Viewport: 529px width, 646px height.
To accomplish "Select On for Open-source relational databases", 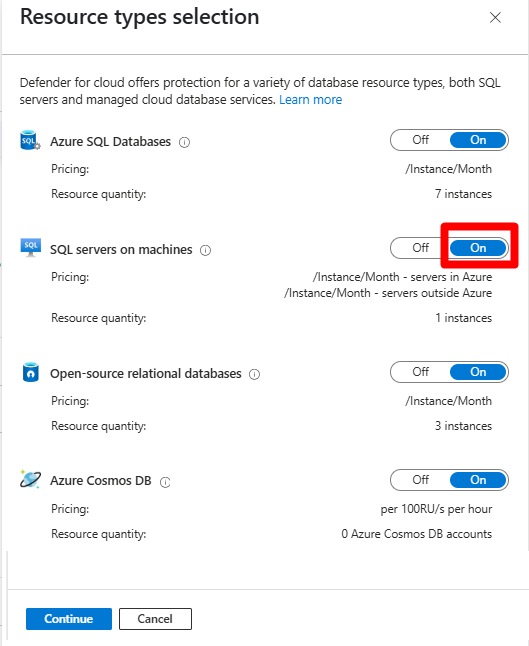I will point(478,372).
